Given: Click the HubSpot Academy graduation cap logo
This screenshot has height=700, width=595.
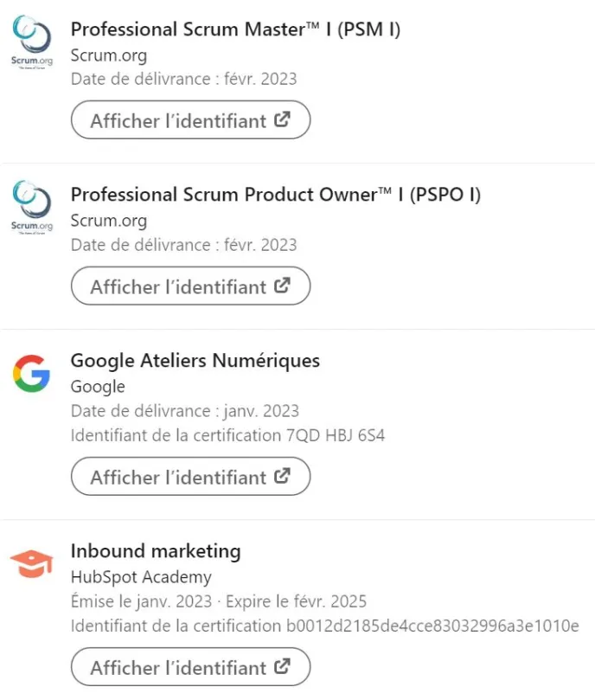Looking at the screenshot, I should pyautogui.click(x=31, y=564).
